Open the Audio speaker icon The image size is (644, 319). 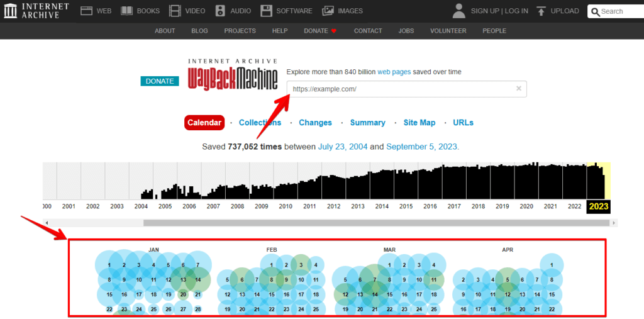[x=221, y=11]
